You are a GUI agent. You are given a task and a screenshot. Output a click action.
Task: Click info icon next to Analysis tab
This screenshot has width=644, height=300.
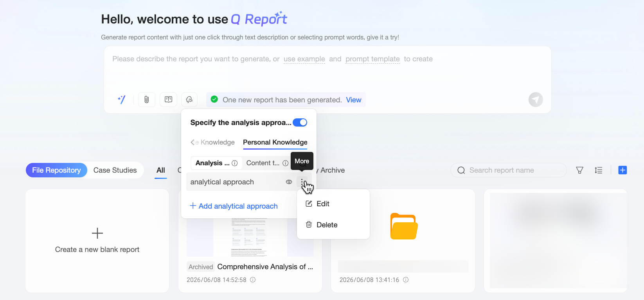pyautogui.click(x=235, y=163)
